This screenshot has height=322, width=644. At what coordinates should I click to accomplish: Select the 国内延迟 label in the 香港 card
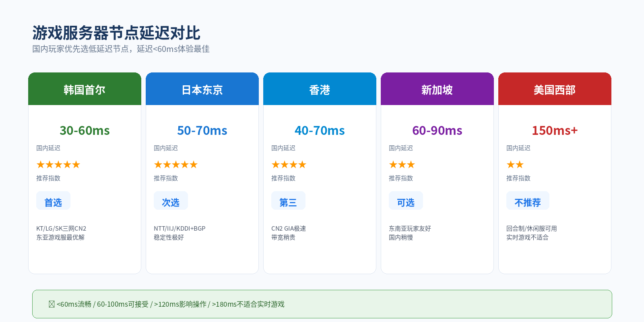[283, 148]
